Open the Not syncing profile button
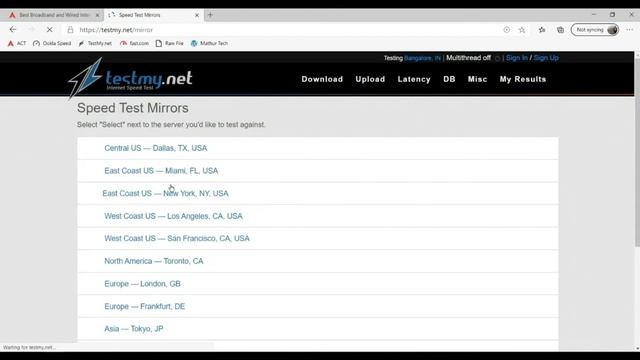Image resolution: width=640 pixels, height=360 pixels. (x=595, y=30)
